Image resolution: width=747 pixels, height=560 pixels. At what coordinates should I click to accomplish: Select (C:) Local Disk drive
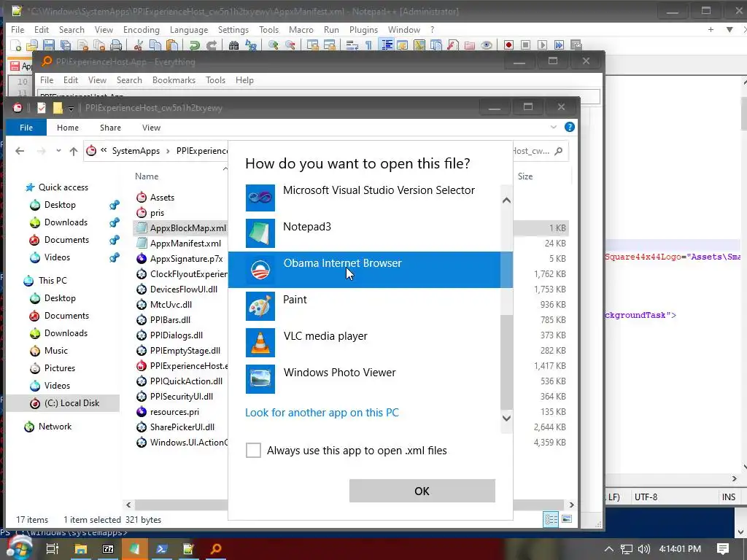[x=71, y=403]
